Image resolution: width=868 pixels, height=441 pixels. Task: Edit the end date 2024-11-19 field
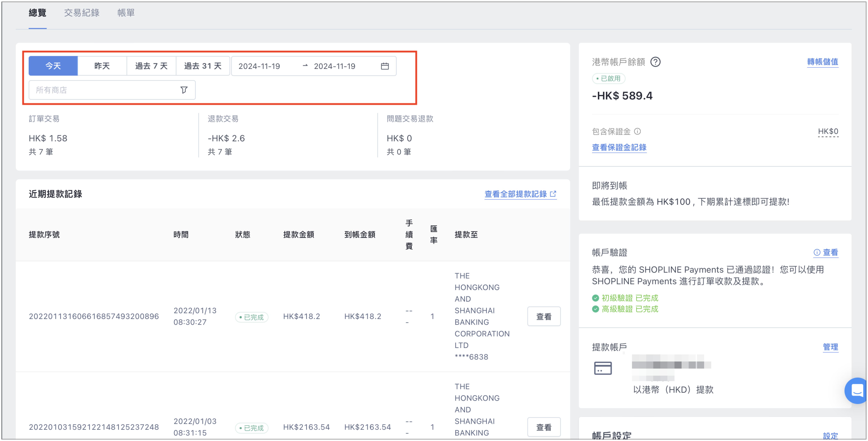click(335, 66)
